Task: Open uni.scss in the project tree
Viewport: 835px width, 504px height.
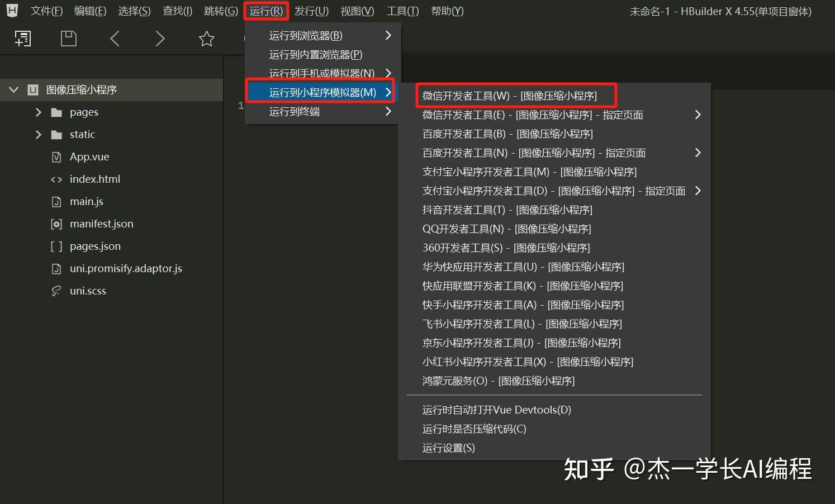Action: (88, 291)
